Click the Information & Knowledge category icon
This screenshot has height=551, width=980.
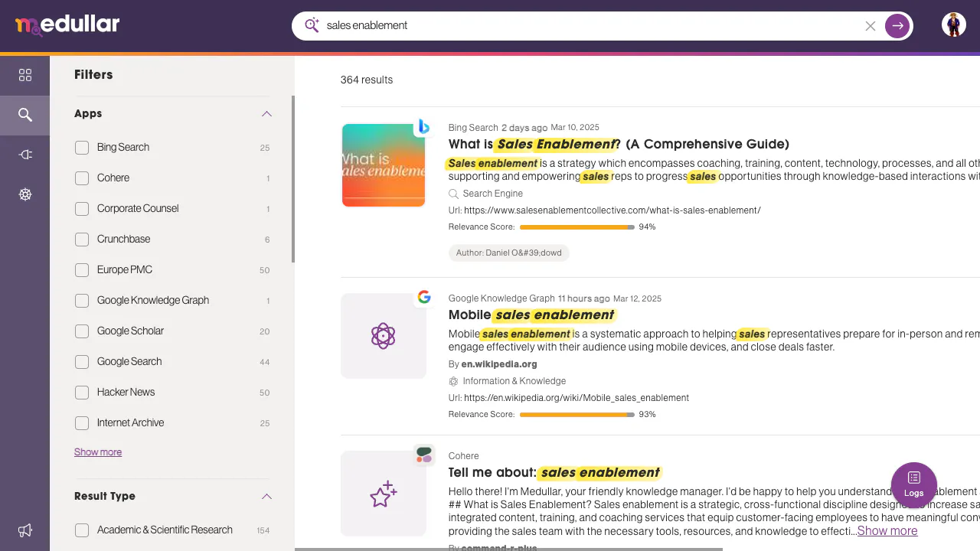pyautogui.click(x=453, y=381)
